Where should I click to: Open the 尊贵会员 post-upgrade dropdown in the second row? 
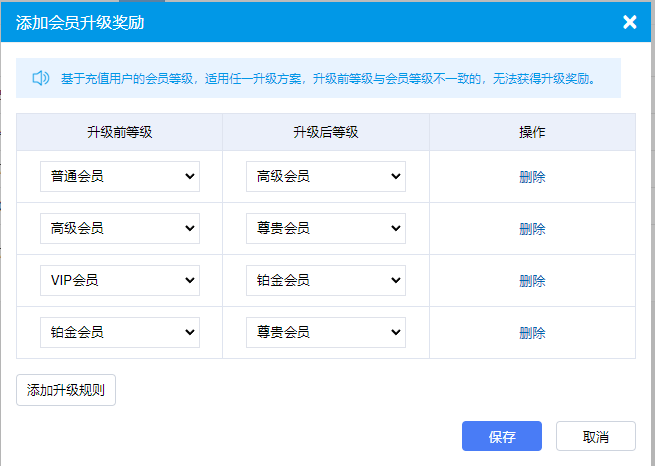pyautogui.click(x=326, y=228)
